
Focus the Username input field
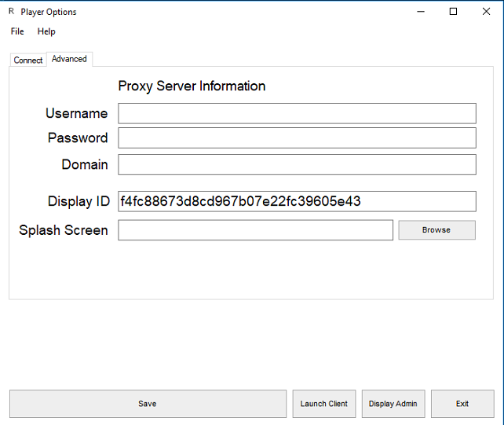tap(297, 113)
